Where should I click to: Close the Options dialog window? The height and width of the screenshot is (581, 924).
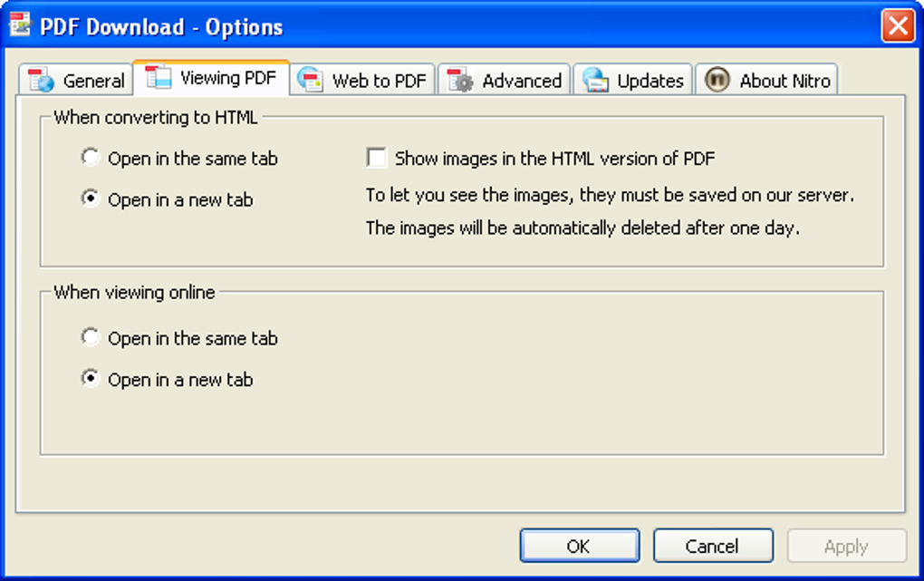tap(898, 25)
